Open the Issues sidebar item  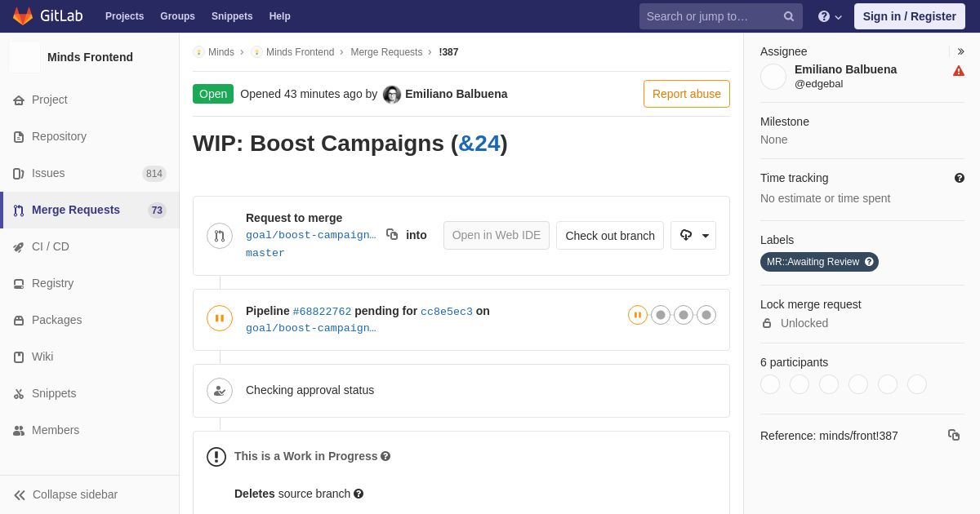click(x=48, y=173)
